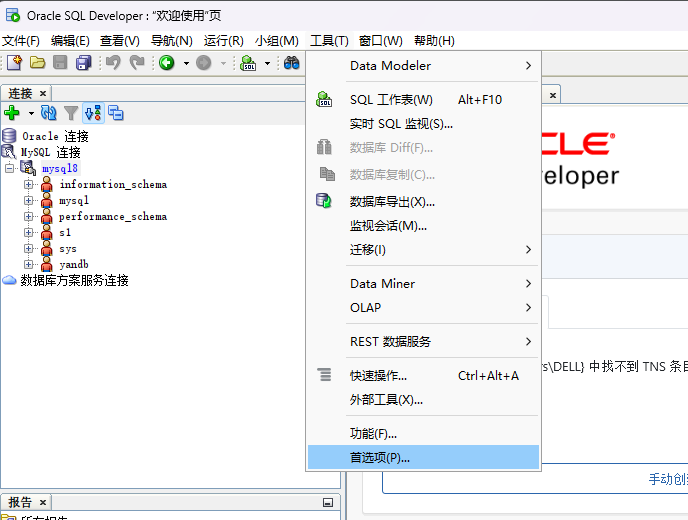Click the Filter funnel icon in Connections
The width and height of the screenshot is (688, 520).
71,113
